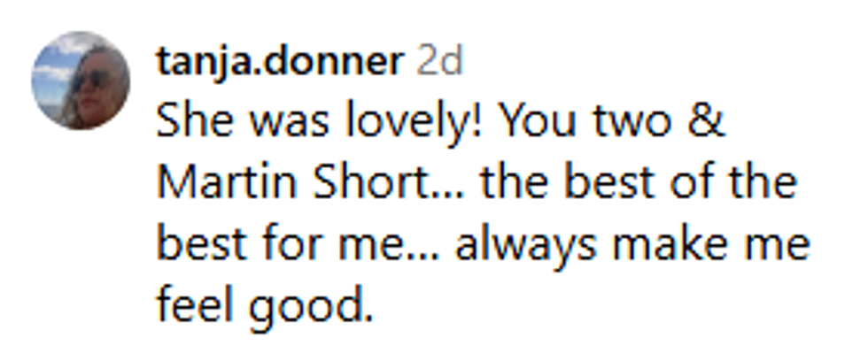Screen dimensions: 868x361
Task: Click the words "feel good." on the last line
Action: point(262,306)
